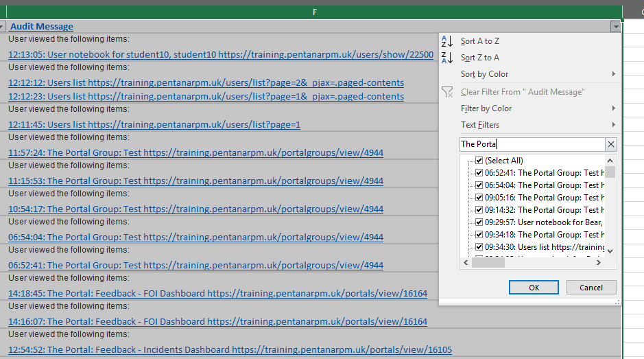The height and width of the screenshot is (359, 644).
Task: Open link 12:12:12 Users list page=2
Action: [206, 82]
